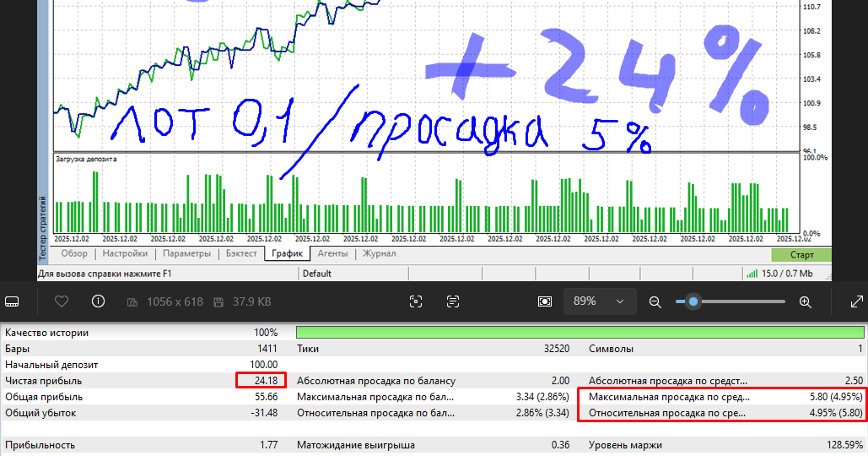Click the Тестер стратегий vertical panel label
Screen dimensions: 868x456
pyautogui.click(x=43, y=228)
